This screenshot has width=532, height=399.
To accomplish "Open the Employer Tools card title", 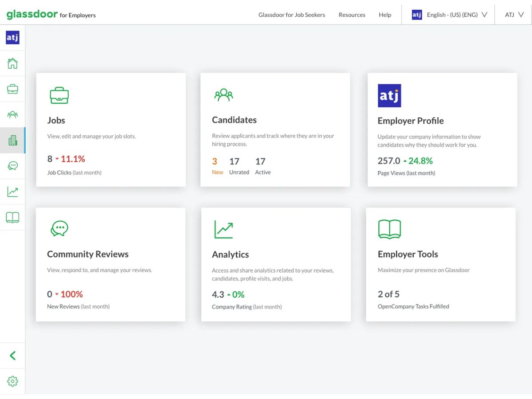I will [408, 254].
